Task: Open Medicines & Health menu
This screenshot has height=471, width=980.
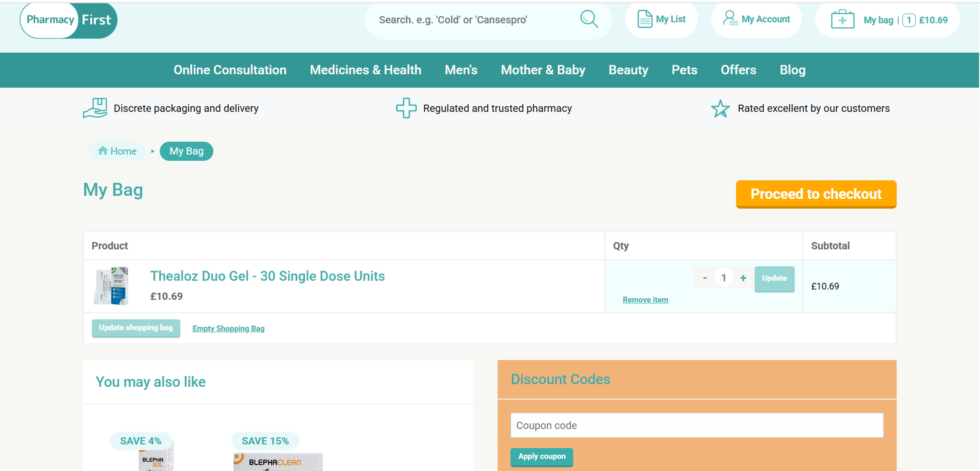Action: (365, 70)
